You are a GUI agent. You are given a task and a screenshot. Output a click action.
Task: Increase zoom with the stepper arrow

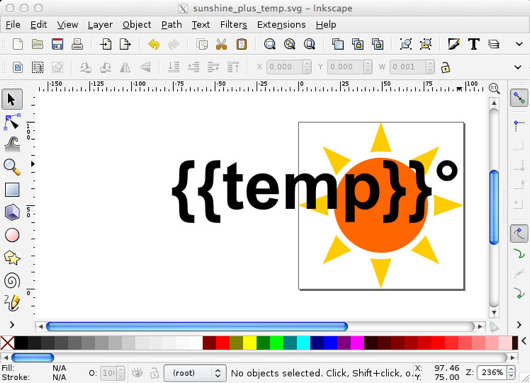511,369
